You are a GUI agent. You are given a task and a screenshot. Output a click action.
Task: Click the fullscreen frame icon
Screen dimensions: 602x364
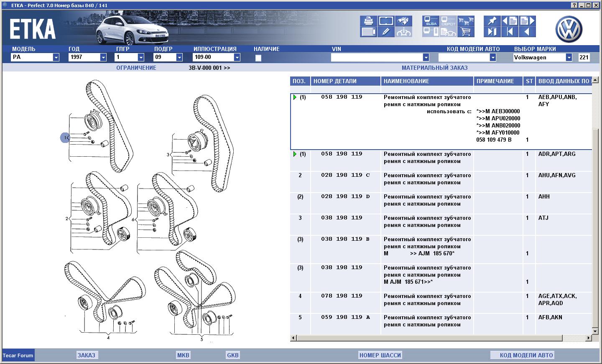tap(386, 21)
